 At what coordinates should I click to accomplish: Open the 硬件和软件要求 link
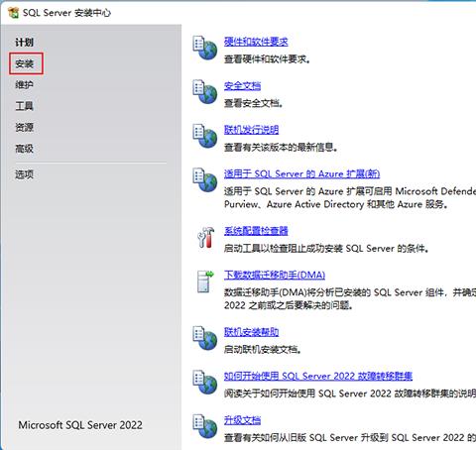(x=256, y=42)
